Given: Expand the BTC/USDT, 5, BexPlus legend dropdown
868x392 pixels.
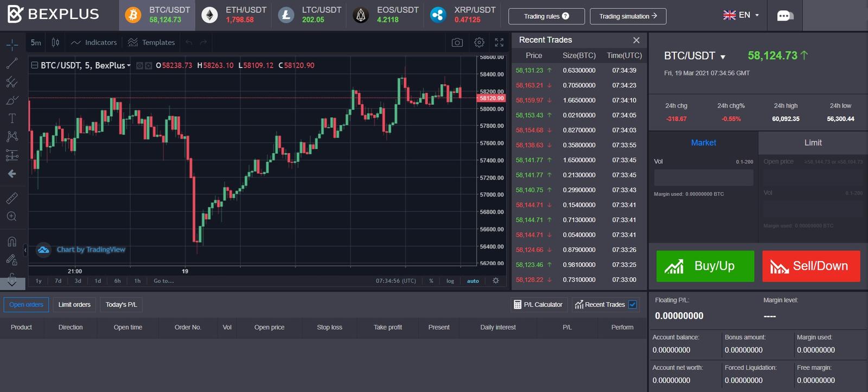Looking at the screenshot, I should click(x=129, y=66).
